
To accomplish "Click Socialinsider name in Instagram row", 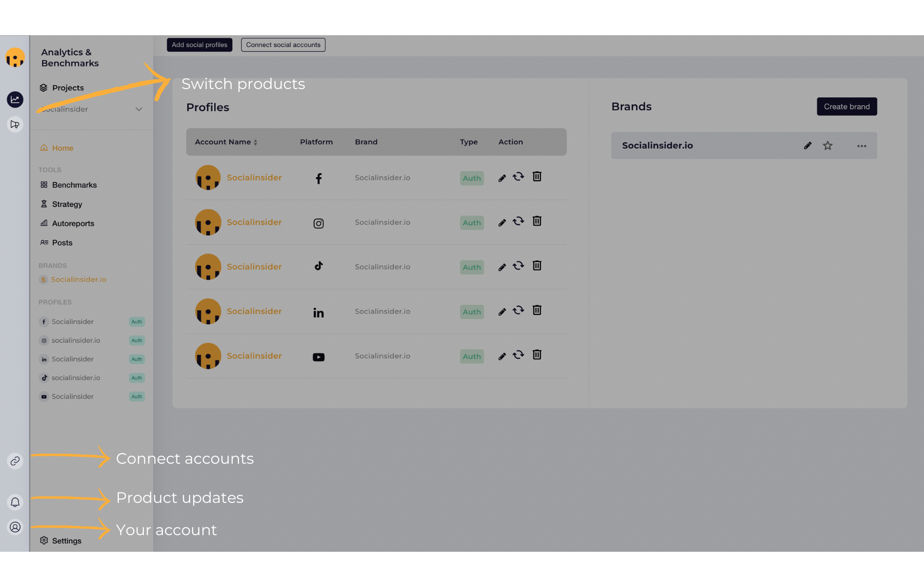I will click(x=254, y=222).
